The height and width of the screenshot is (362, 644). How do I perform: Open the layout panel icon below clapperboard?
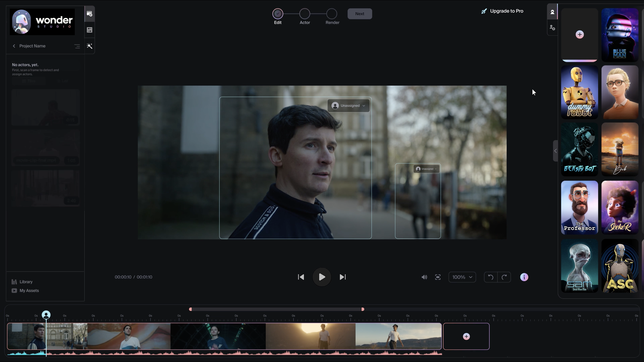[x=89, y=30]
